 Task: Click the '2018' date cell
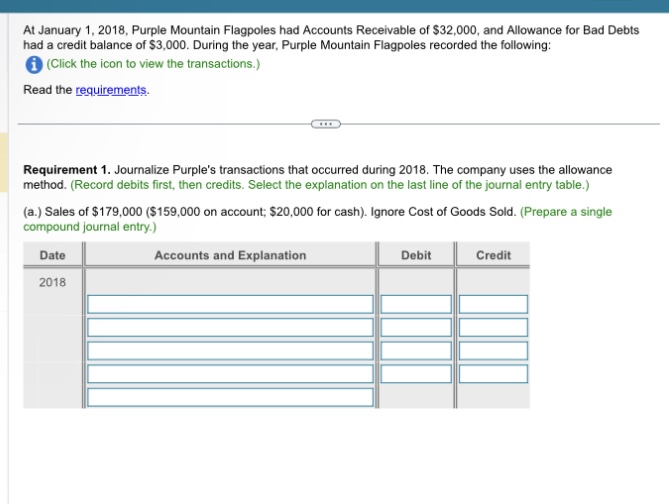coord(52,282)
